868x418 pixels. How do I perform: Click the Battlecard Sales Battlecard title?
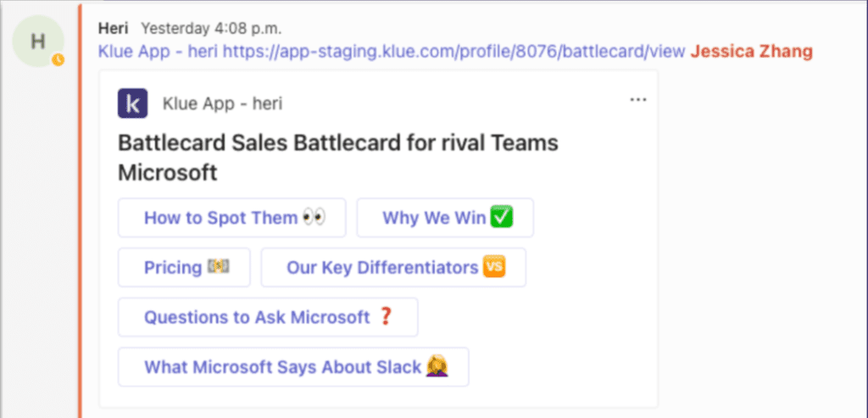click(338, 158)
